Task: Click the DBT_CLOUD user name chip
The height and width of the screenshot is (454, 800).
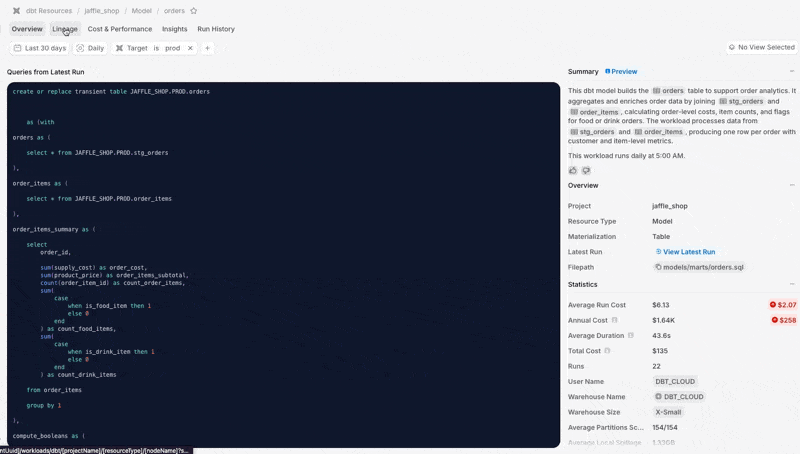Action: pos(675,381)
